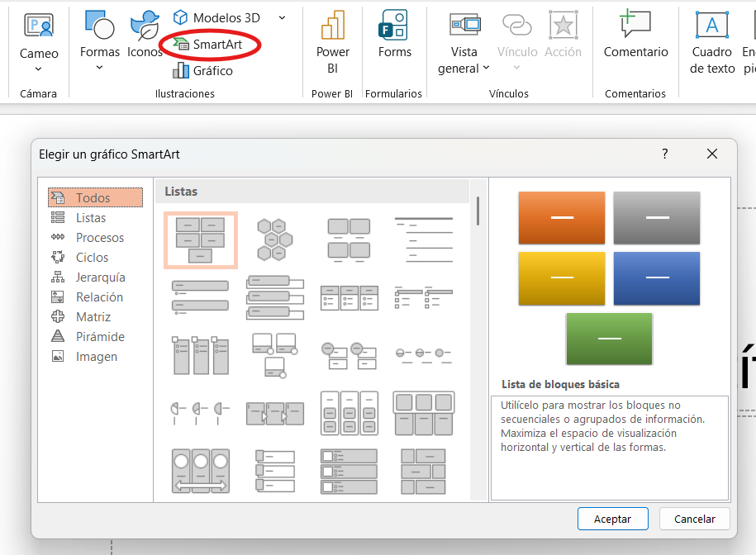Expand the Modelos 3D dropdown arrow

(282, 18)
